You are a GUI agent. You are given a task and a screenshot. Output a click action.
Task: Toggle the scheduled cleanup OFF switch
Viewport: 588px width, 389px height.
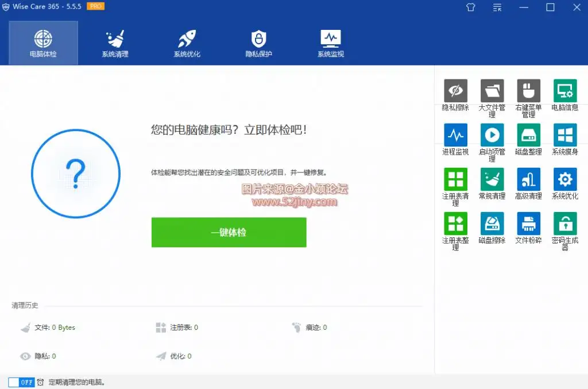click(x=22, y=382)
